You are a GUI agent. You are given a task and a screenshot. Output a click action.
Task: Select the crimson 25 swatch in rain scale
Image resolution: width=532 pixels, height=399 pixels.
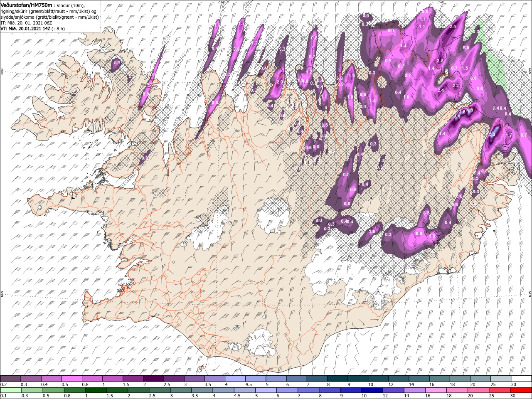coord(499,390)
